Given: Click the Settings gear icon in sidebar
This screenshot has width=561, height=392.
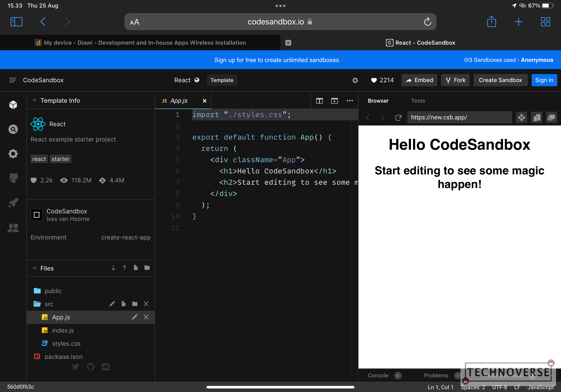Looking at the screenshot, I should click(13, 153).
